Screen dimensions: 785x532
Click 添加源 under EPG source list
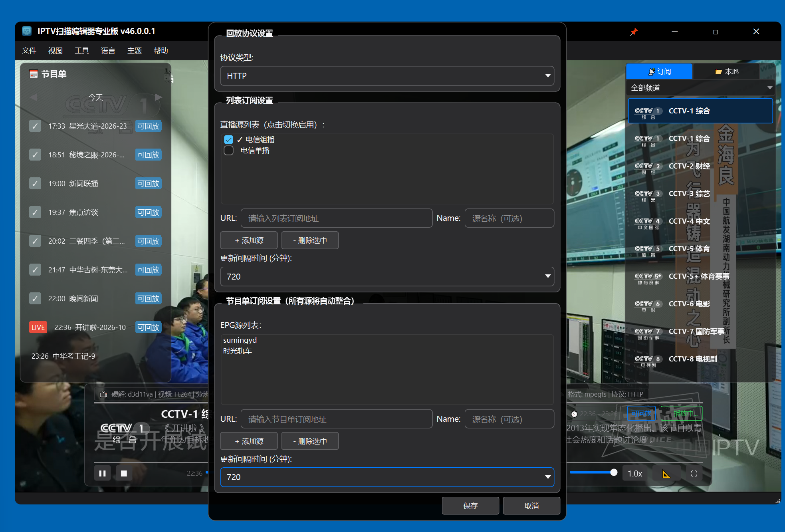point(249,441)
